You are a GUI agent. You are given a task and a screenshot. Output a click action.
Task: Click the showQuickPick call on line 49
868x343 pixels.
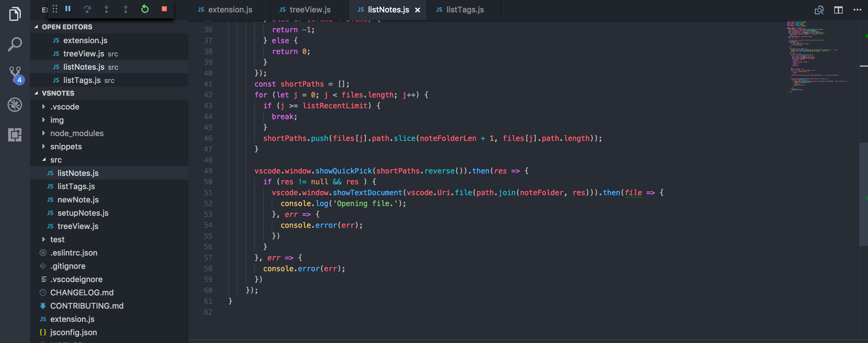pyautogui.click(x=344, y=171)
